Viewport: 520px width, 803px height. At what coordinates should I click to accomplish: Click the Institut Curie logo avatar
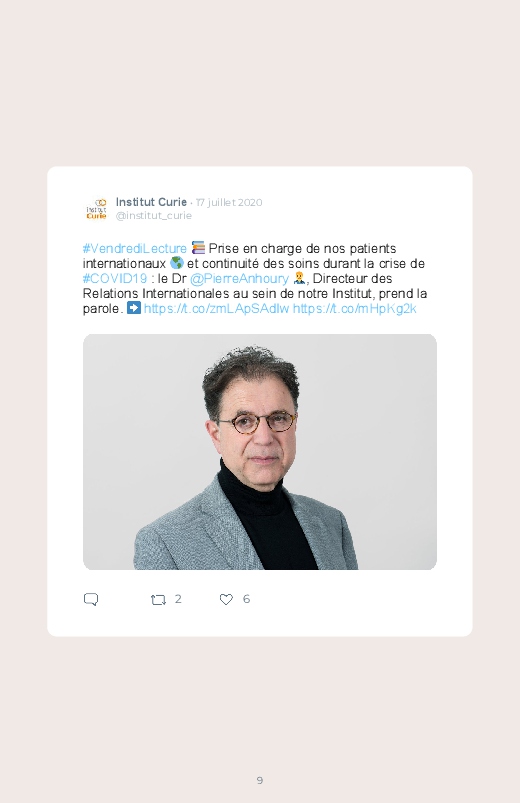(96, 208)
